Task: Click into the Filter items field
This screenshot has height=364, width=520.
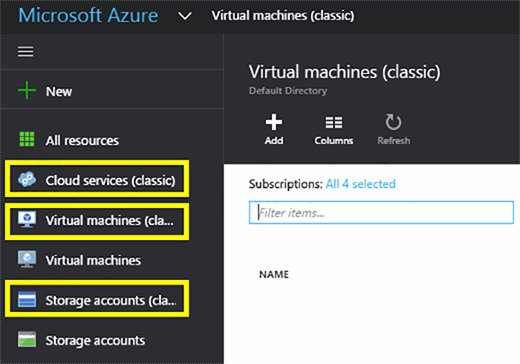Action: [381, 212]
